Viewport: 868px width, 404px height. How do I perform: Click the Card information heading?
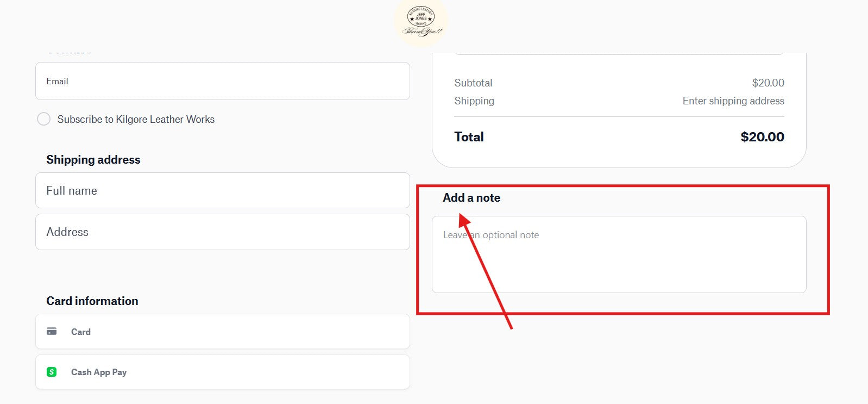[x=92, y=301]
